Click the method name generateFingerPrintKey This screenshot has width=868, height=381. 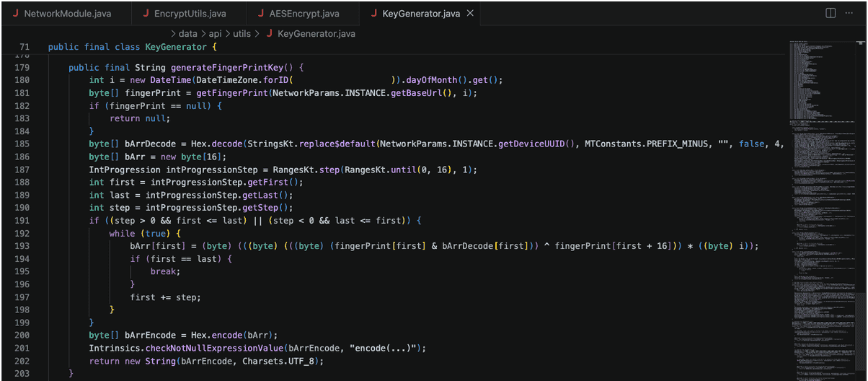click(231, 68)
